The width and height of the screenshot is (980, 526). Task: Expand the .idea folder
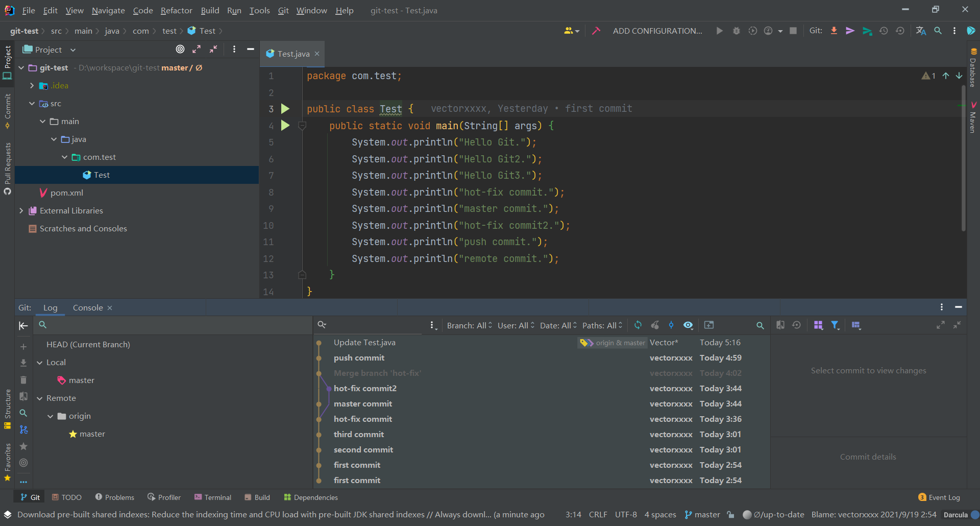(x=32, y=85)
